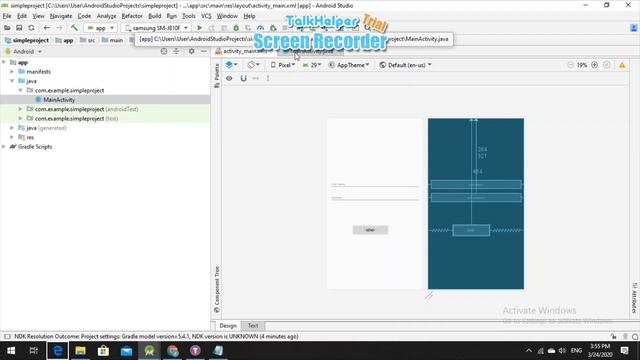Viewport: 640px width, 360px height.
Task: Switch to the Text tab below the editor
Action: 253,326
